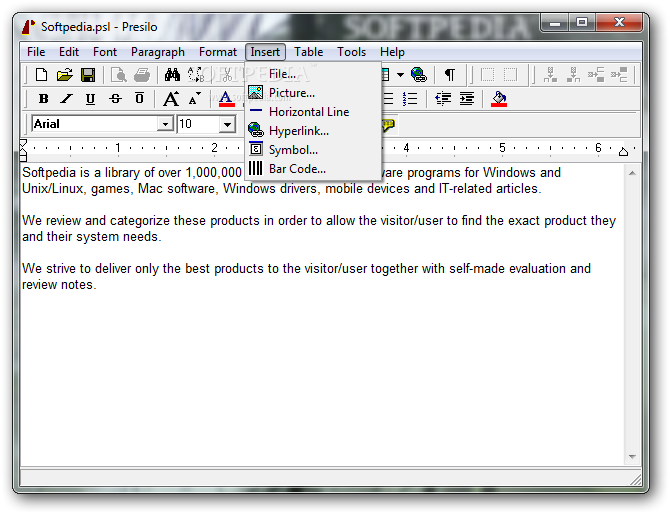
Task: Open the Tools menu
Action: 351,52
